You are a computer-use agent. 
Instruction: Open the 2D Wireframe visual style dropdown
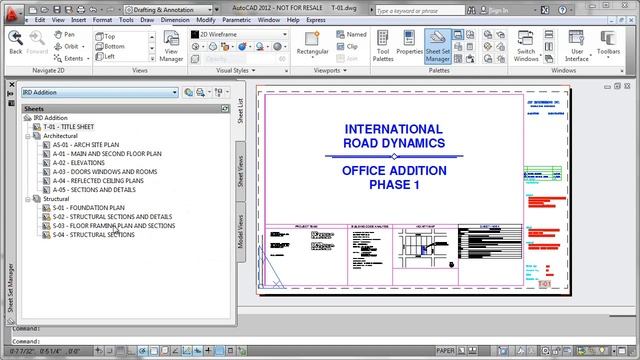tap(239, 35)
